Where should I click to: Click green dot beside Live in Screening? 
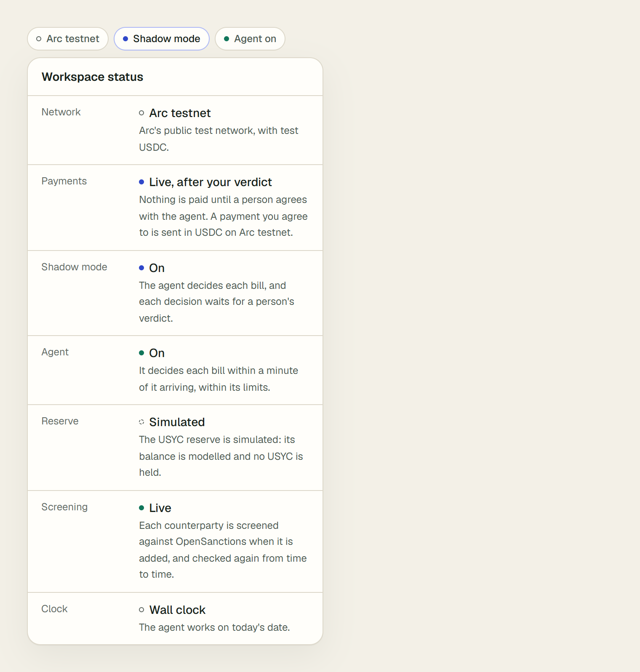coord(141,508)
